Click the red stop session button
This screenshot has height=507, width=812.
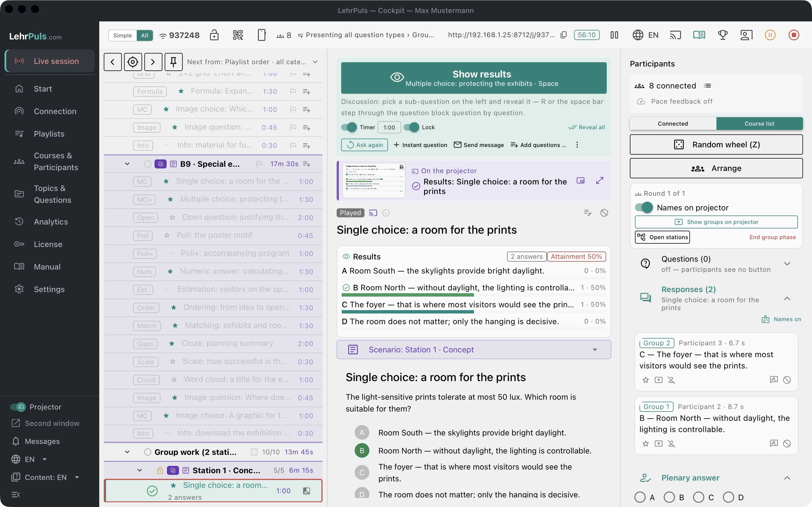point(794,35)
